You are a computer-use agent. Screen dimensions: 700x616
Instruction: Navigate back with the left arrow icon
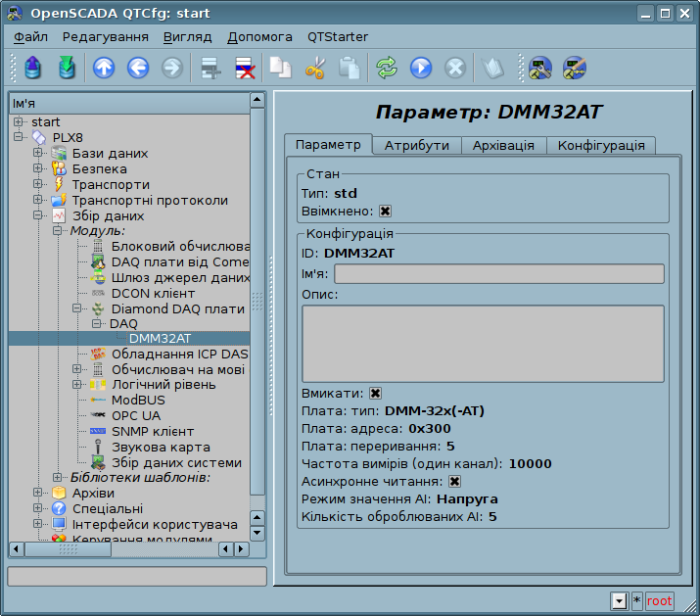[x=137, y=69]
